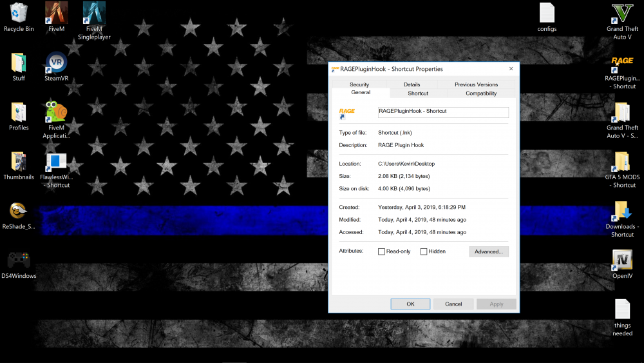Select the Grand Theft Auto V shortcut
Screen dimensions: 644x363
coord(622,13)
